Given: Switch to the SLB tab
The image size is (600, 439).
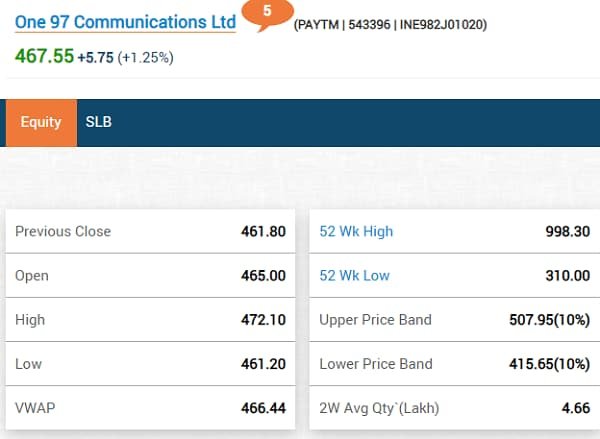Looking at the screenshot, I should pos(99,122).
